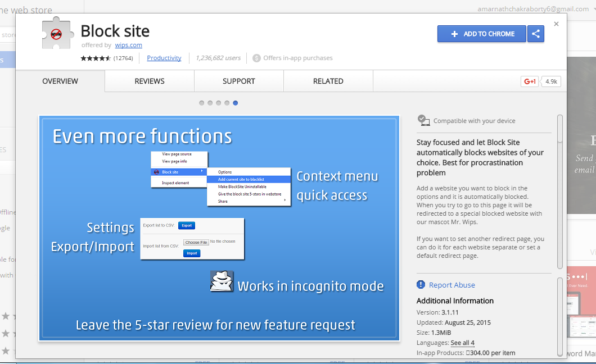Open the Report Abuse link
This screenshot has height=364, width=596.
click(452, 285)
